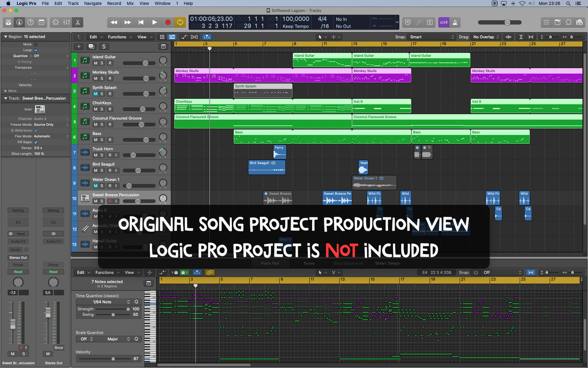Open the Note Pads icon

(558, 22)
